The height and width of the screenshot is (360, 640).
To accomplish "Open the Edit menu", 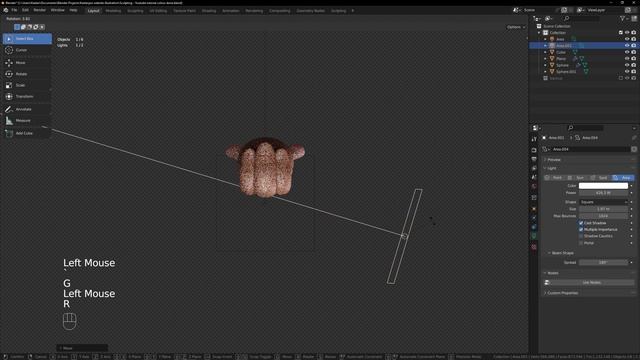I will (25, 10).
